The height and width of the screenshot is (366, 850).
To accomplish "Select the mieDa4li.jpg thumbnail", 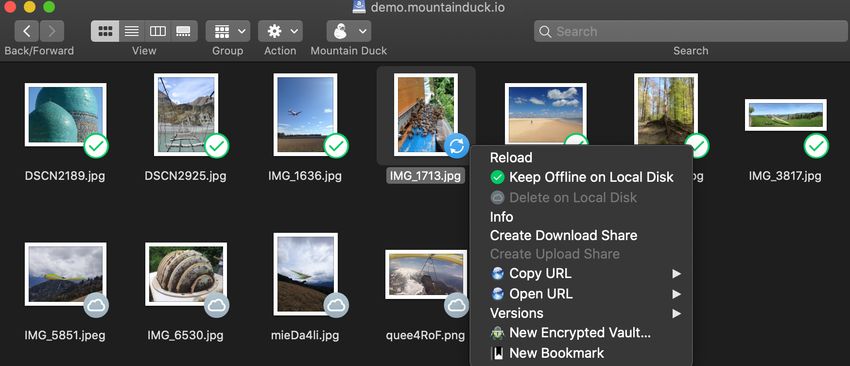I will click(x=305, y=274).
